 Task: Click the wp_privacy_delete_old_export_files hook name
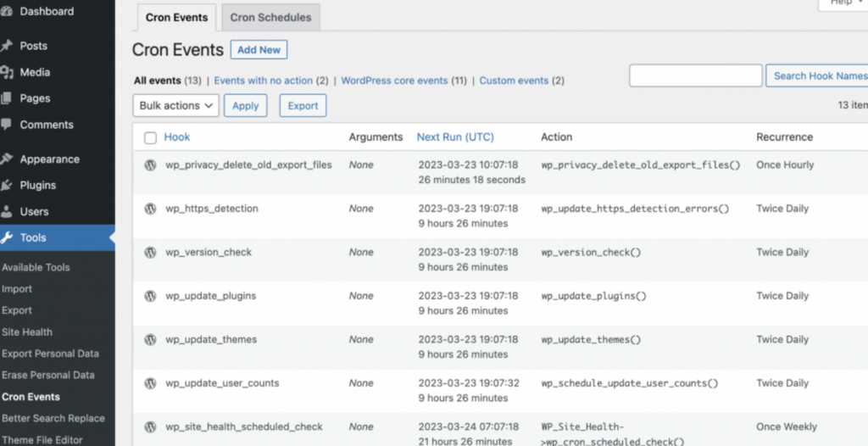tap(248, 164)
